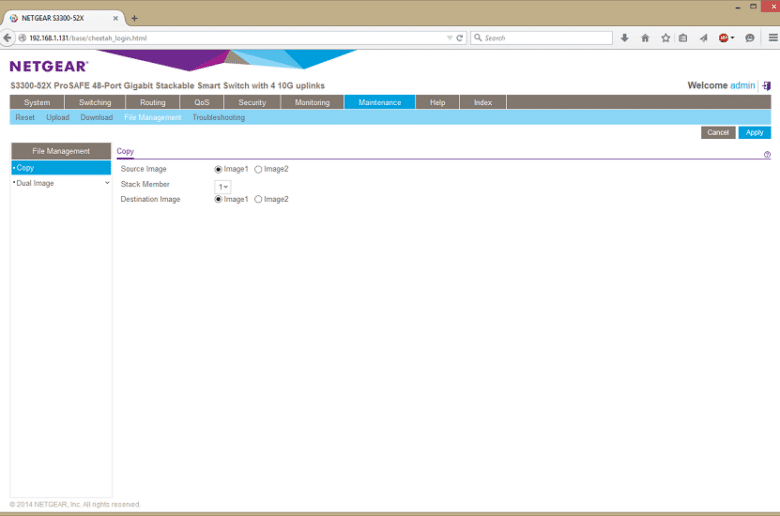Click the Cancel button

point(718,132)
